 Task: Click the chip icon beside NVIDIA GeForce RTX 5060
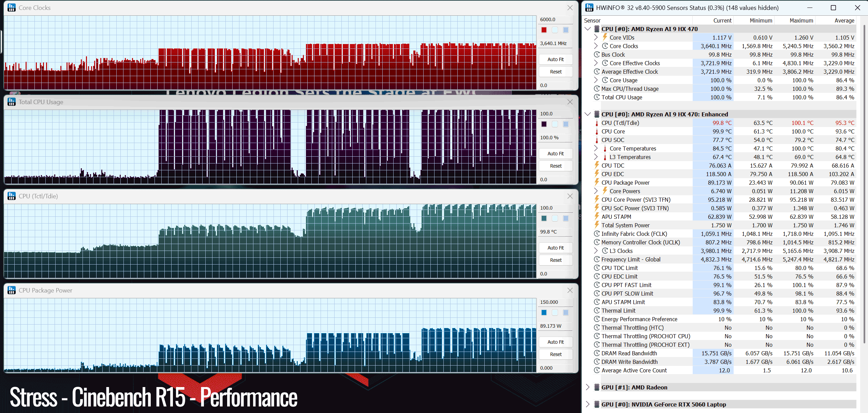(x=597, y=404)
